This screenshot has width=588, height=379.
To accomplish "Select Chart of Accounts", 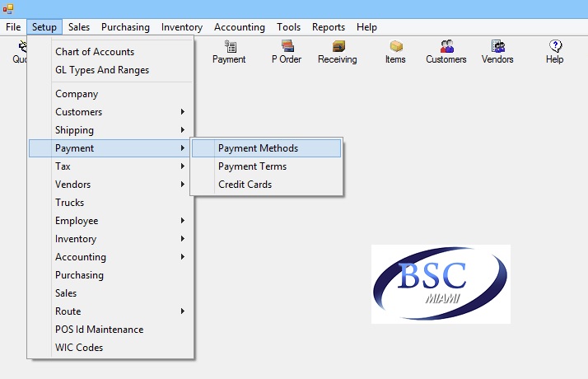I will (x=110, y=52).
